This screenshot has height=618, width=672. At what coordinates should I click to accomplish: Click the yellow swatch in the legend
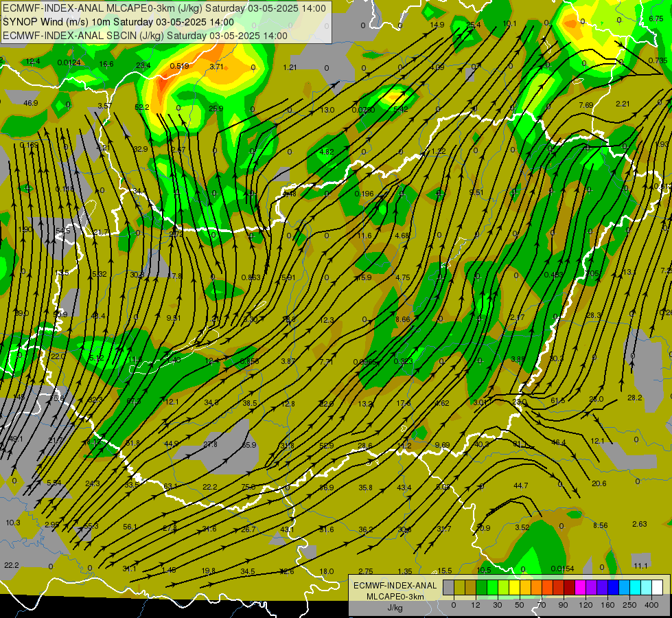tap(514, 588)
